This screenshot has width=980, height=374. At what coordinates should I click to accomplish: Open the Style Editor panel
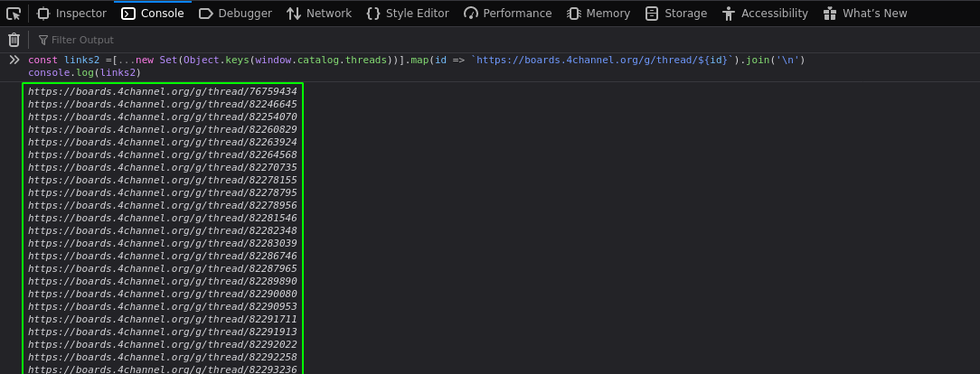coord(408,14)
